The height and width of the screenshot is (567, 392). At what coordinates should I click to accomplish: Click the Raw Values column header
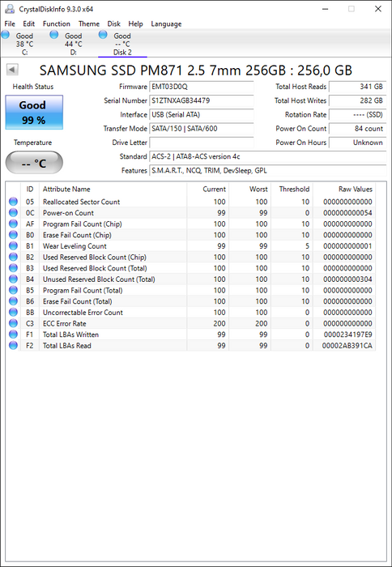click(344, 189)
